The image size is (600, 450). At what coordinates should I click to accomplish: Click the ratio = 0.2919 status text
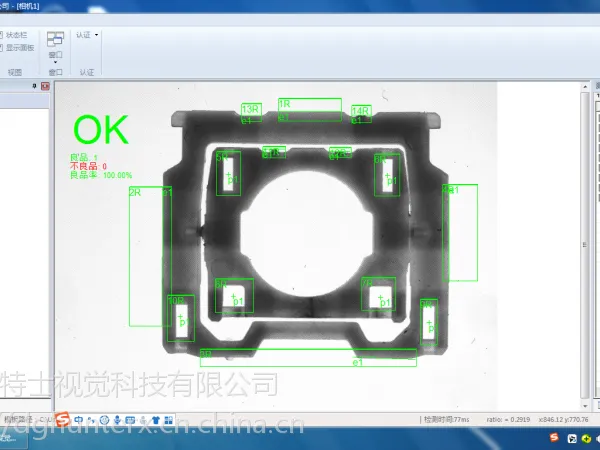coord(508,419)
